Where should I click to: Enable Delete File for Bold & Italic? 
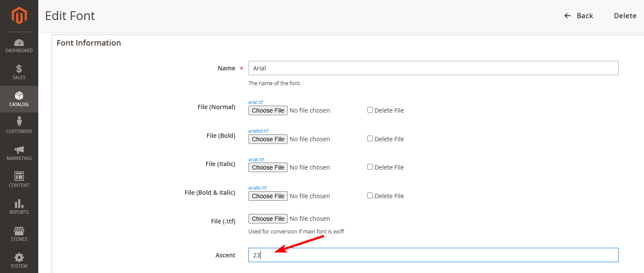370,196
